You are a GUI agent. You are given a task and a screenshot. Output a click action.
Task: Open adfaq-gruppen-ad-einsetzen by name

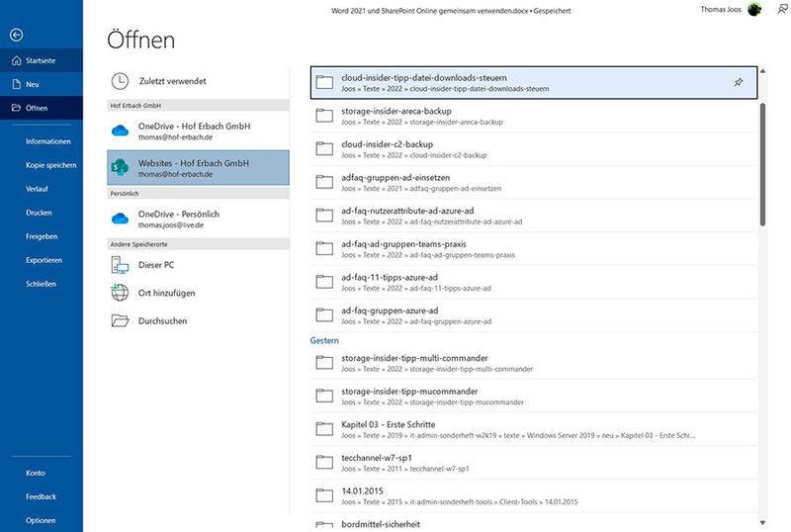(395, 178)
